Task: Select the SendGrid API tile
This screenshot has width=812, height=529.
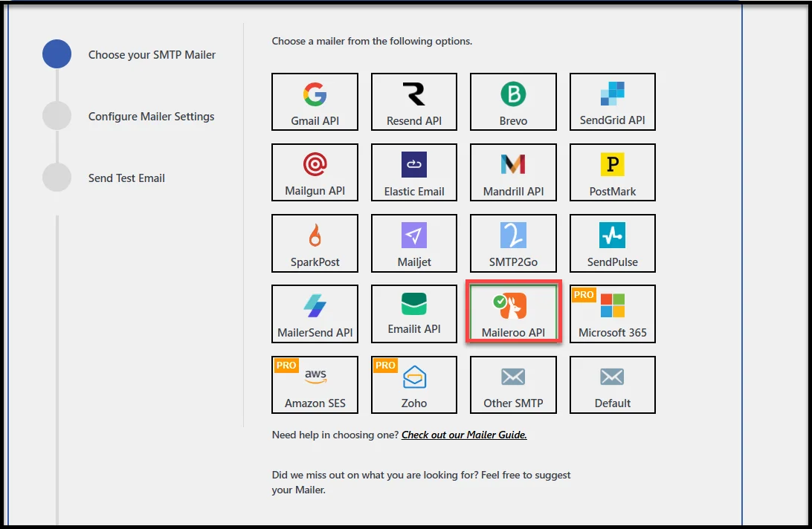Action: (612, 101)
